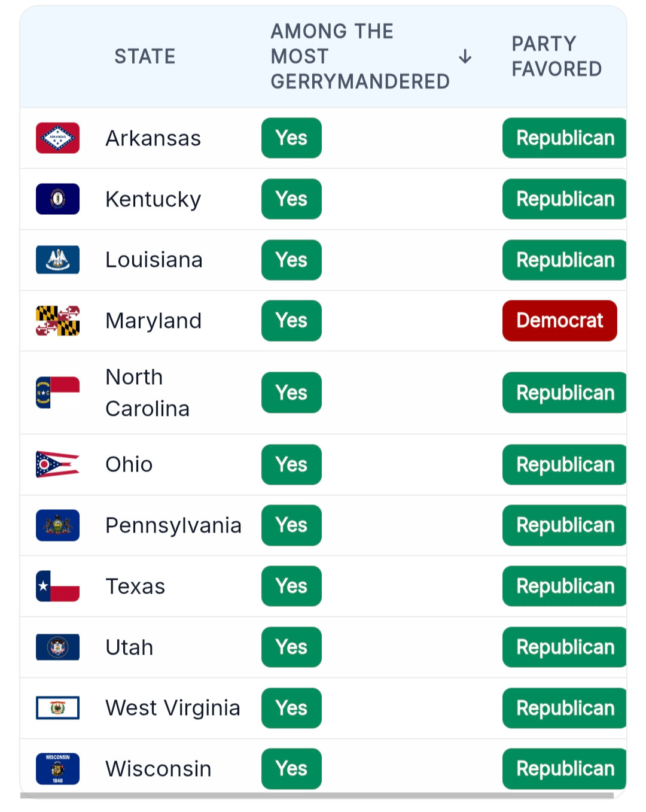Select the Texas lone star flag
Viewport: 646px width, 812px height.
pyautogui.click(x=57, y=586)
